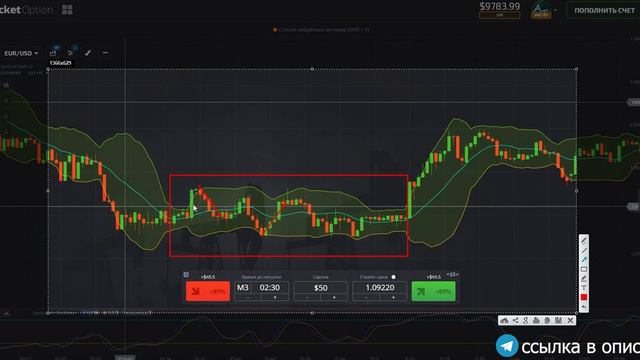Toggle the strike price switch dot

click(393, 277)
